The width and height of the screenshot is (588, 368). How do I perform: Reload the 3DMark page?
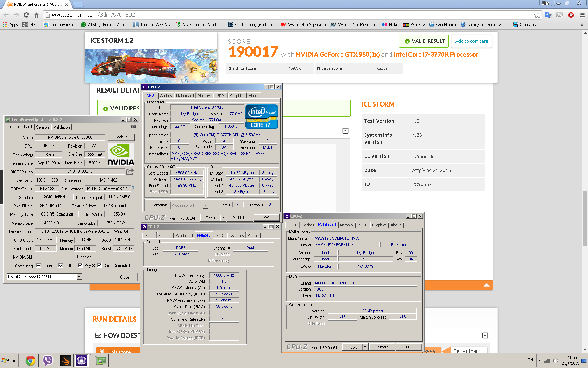coord(26,15)
